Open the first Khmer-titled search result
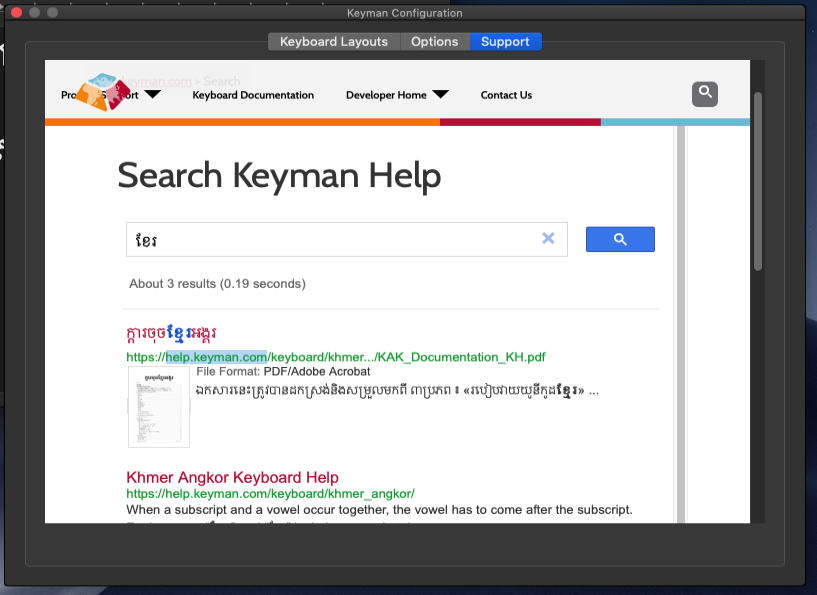The height and width of the screenshot is (595, 817). 171,334
